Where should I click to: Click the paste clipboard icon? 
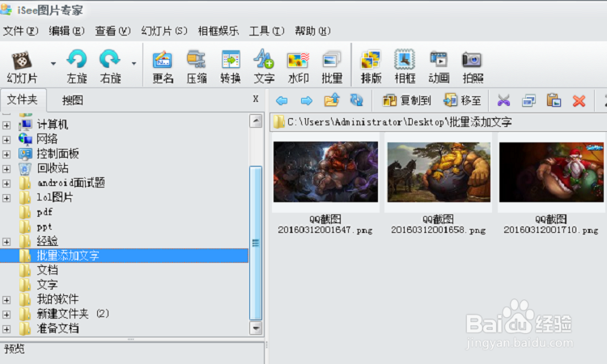554,100
